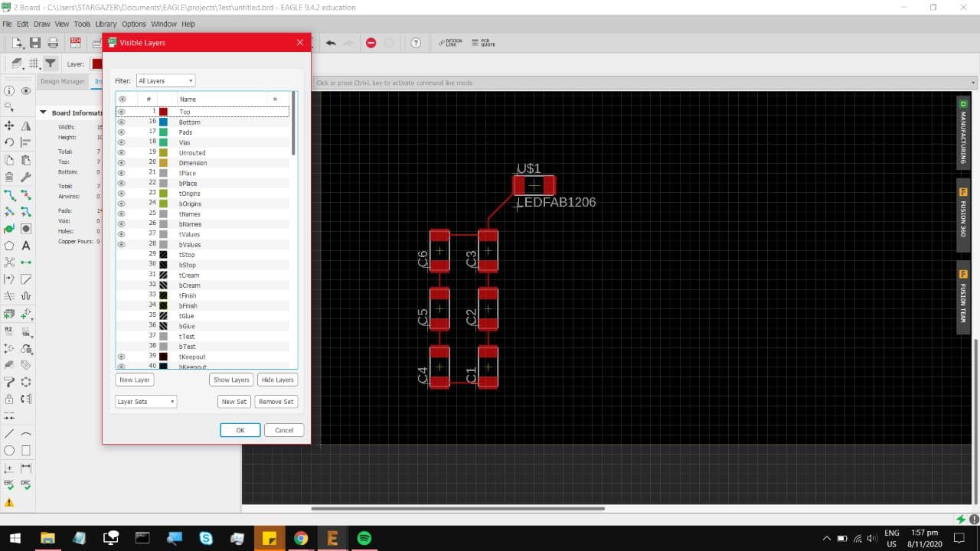Click the New Set button
This screenshot has height=551, width=980.
click(234, 401)
